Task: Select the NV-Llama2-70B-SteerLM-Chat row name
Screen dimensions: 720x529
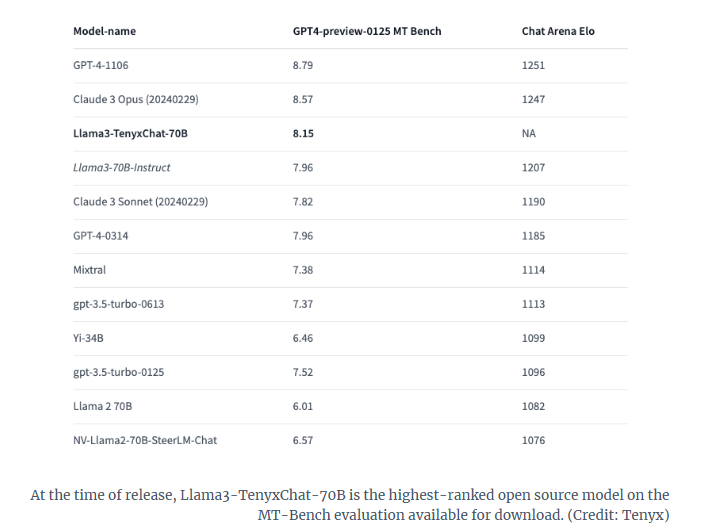Action: [145, 440]
